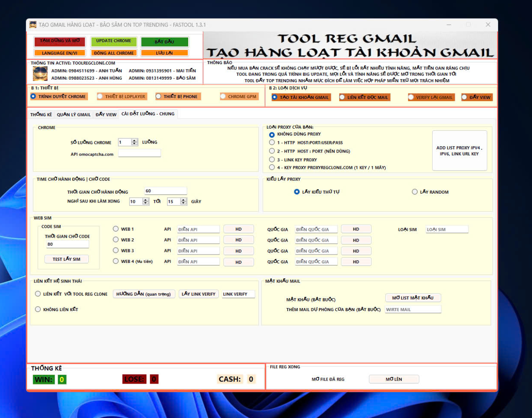
Task: Switch to the THỐNG KÊ tab
Action: pyautogui.click(x=41, y=114)
